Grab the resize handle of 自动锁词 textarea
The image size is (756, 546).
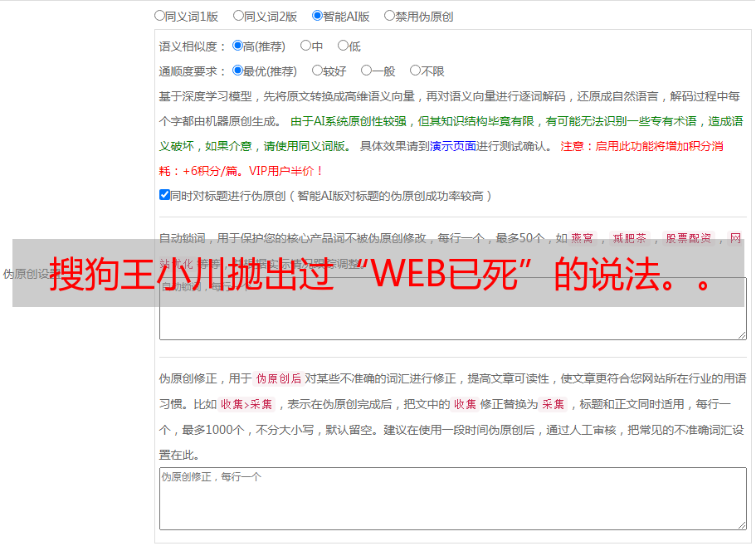coord(742,335)
